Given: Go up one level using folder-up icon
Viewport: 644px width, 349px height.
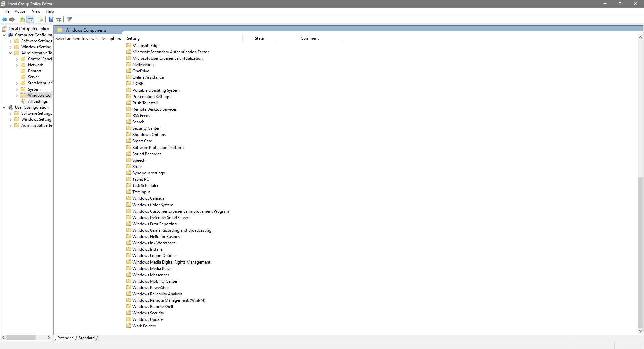Looking at the screenshot, I should click(22, 20).
